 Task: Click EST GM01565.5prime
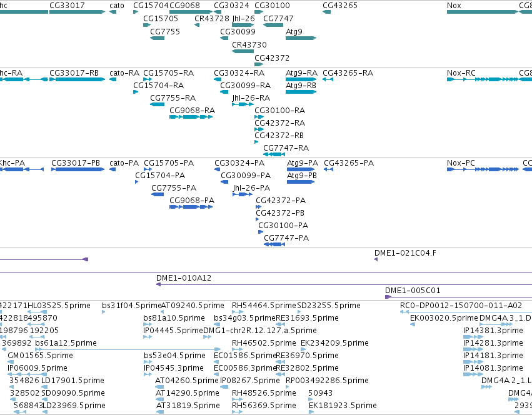(x=40, y=356)
